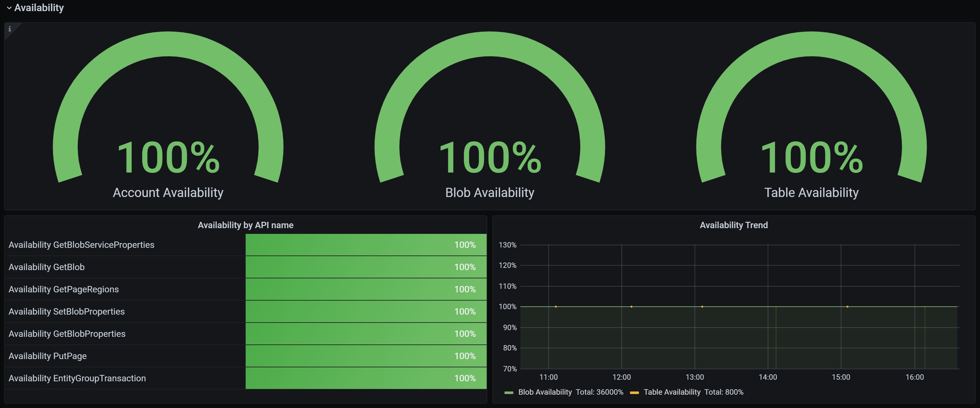Open the Availability by API name panel title
Screen dimensions: 980x408
point(245,225)
